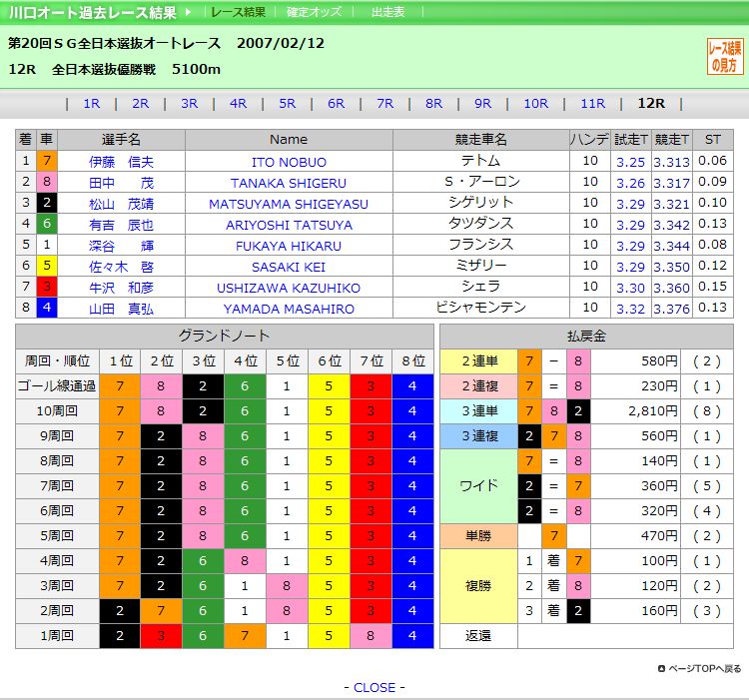Open the レース結果 tab

click(238, 12)
